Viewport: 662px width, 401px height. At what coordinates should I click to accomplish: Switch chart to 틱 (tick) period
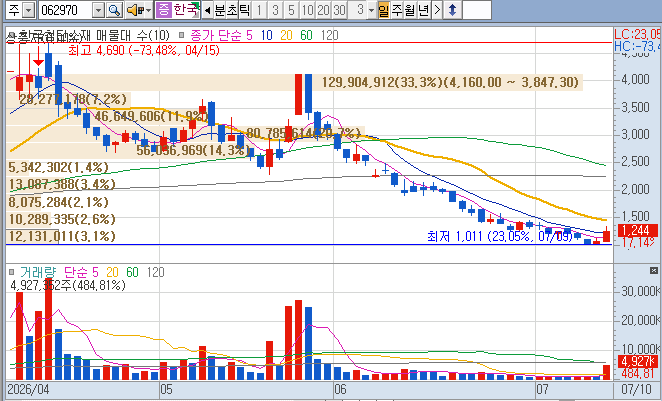tap(244, 10)
